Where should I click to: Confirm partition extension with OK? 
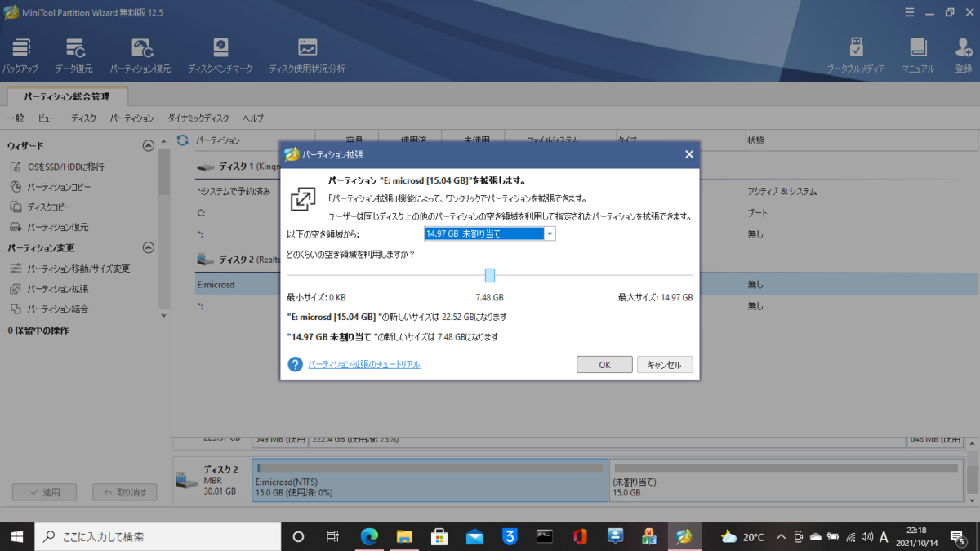pyautogui.click(x=604, y=364)
